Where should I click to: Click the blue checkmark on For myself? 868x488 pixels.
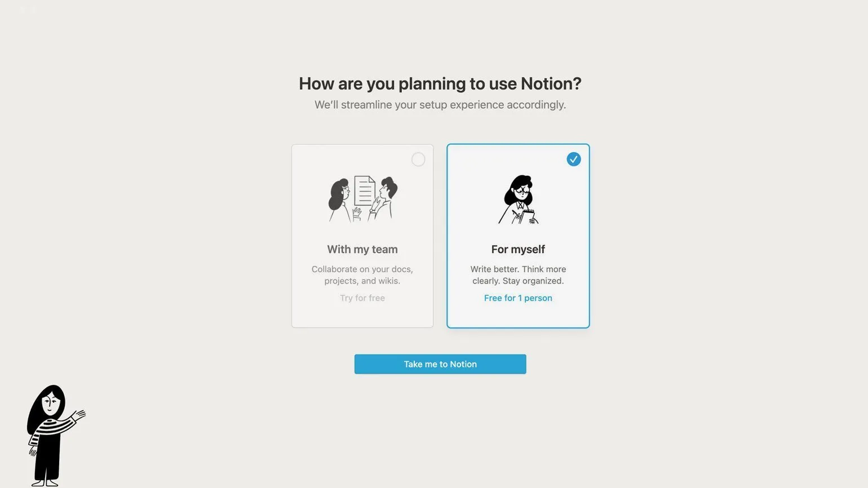tap(573, 159)
